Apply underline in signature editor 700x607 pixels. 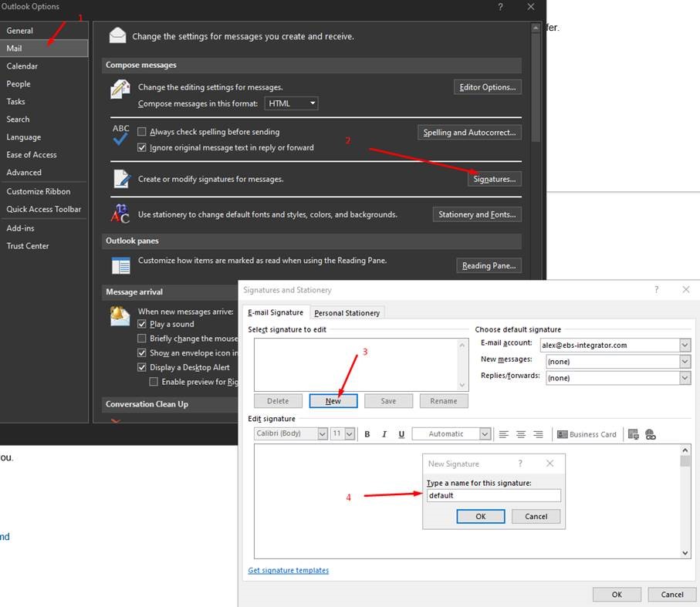click(x=401, y=434)
